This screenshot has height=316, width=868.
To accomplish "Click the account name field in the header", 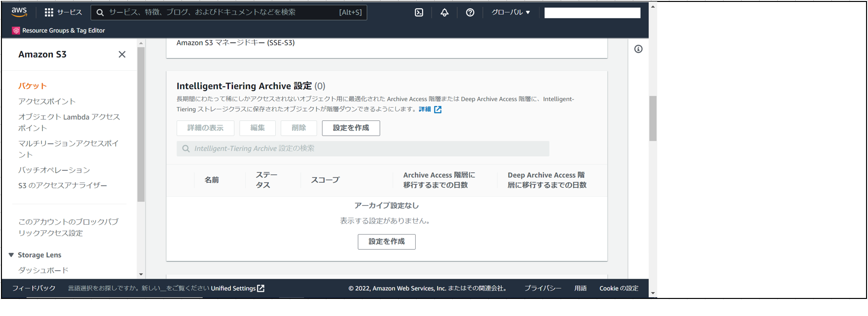I will (x=592, y=13).
